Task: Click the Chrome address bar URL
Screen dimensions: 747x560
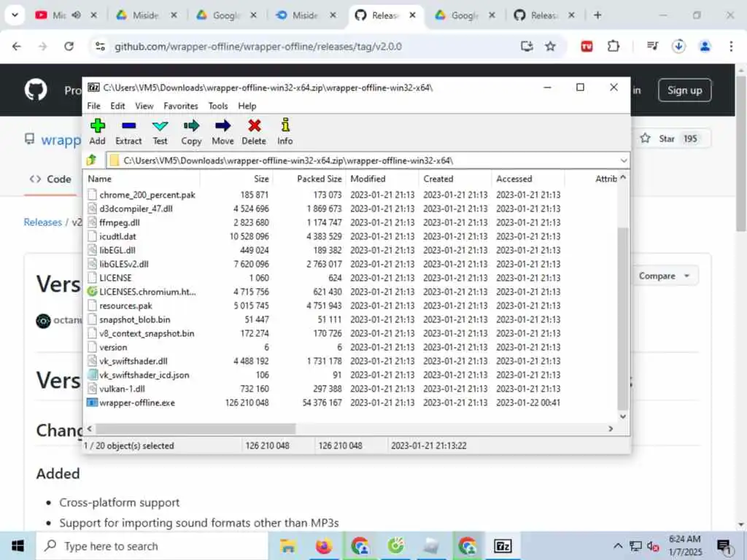Action: click(258, 46)
